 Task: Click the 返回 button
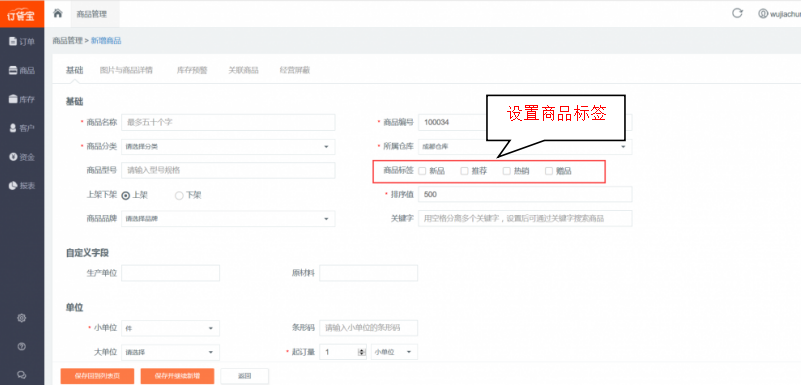click(x=245, y=376)
